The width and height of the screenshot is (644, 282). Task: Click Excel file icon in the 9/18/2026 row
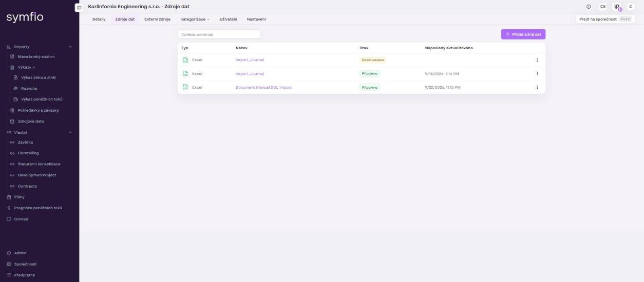tap(185, 73)
